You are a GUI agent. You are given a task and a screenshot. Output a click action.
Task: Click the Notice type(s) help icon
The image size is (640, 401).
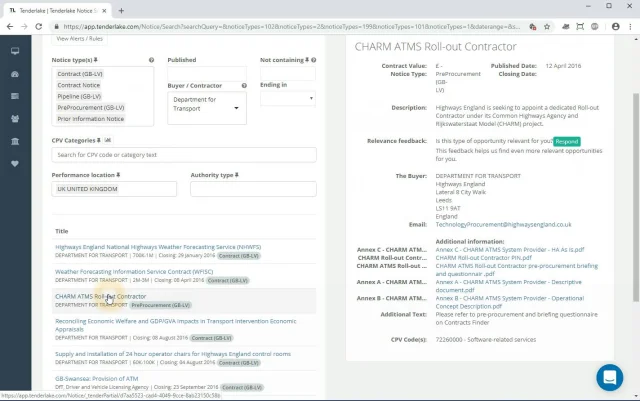tap(151, 60)
